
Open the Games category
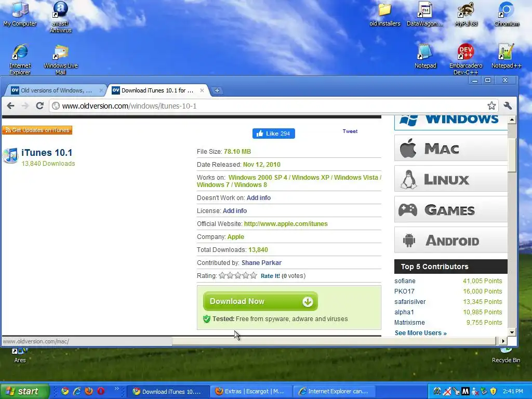point(450,209)
